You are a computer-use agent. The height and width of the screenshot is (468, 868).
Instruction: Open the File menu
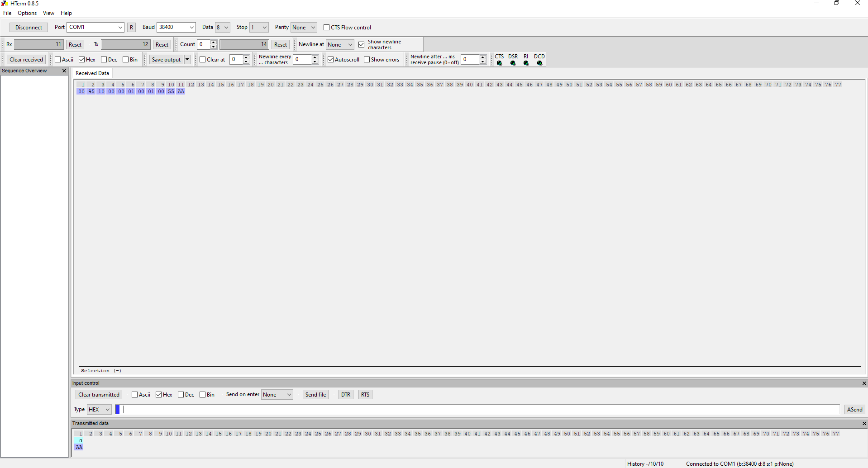7,13
